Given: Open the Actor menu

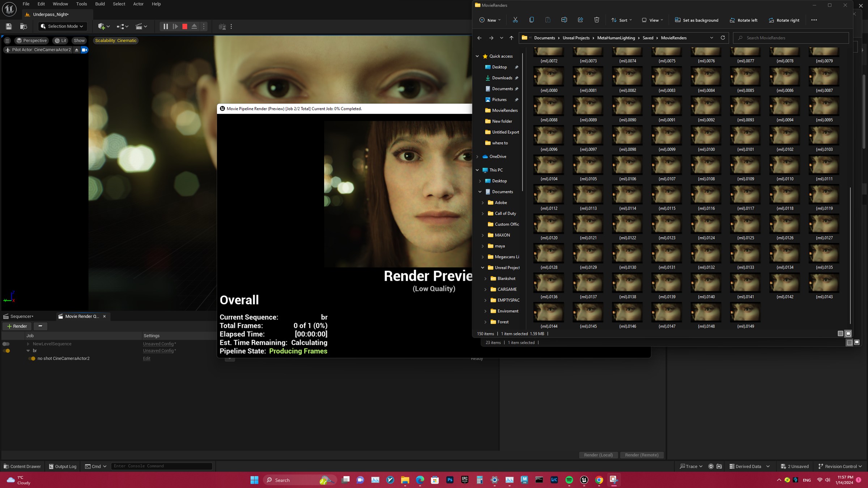Looking at the screenshot, I should [138, 4].
